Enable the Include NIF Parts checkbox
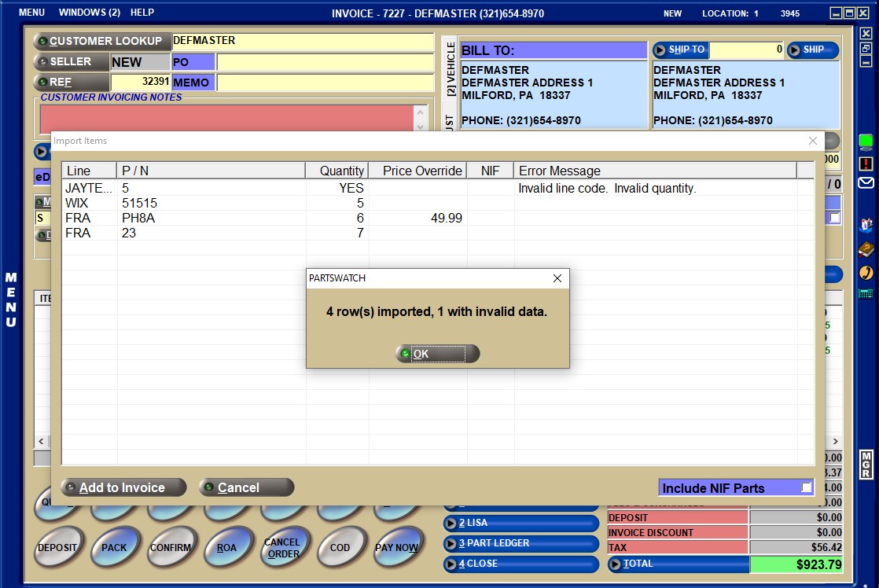This screenshot has height=588, width=879. point(806,488)
